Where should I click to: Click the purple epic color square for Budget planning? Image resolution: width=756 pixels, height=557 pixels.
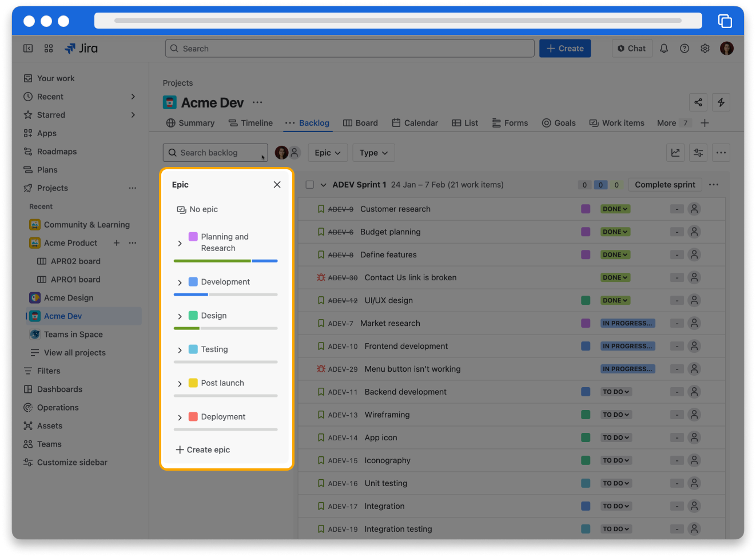pos(586,232)
